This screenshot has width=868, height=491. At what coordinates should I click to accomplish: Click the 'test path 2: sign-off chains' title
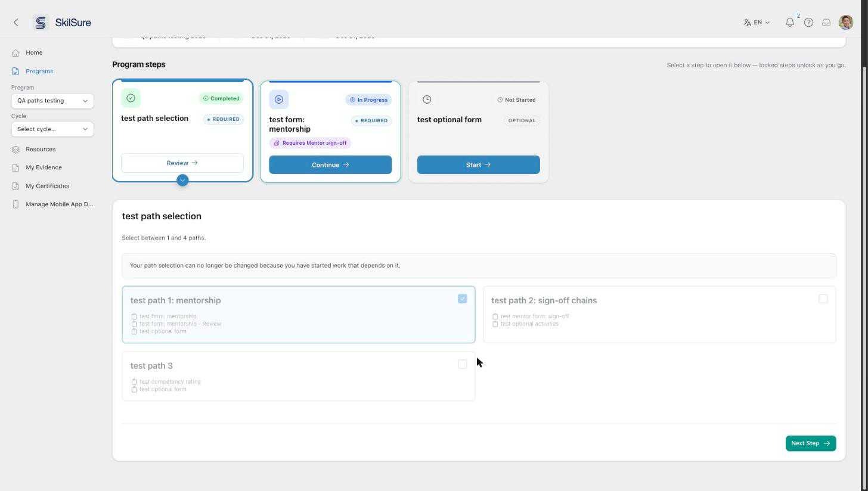[x=544, y=300]
